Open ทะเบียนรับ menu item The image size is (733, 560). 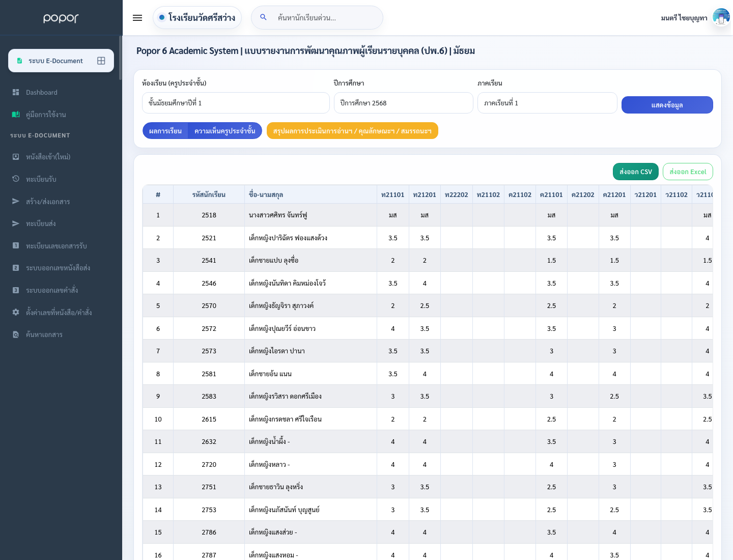point(61,179)
